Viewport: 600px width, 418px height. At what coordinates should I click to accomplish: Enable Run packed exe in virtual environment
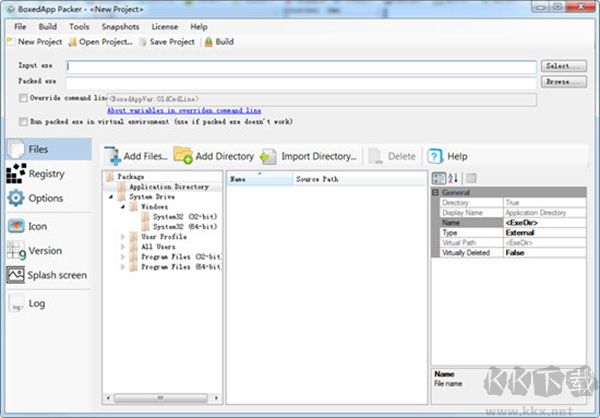[23, 122]
